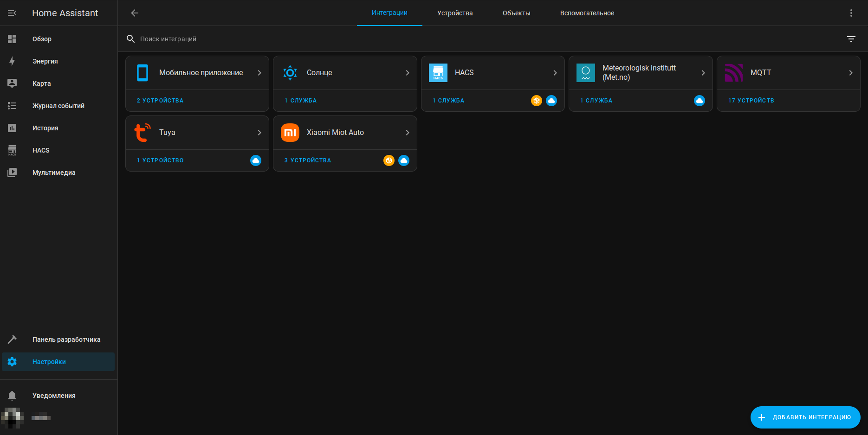The image size is (868, 435).
Task: Open 17 устройств link on MQTT
Action: (751, 101)
